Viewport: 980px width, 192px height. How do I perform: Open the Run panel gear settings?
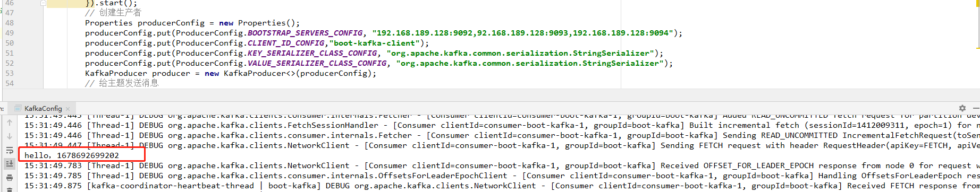click(x=962, y=108)
